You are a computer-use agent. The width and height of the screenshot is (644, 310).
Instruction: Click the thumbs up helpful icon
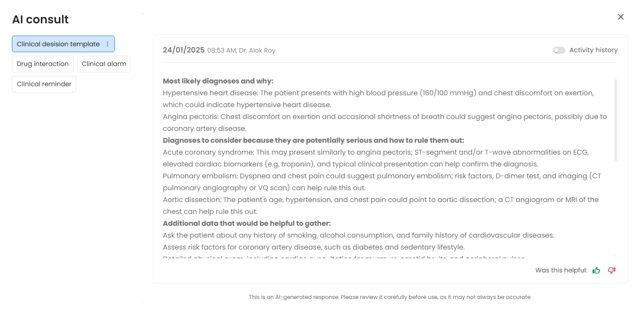[596, 270]
